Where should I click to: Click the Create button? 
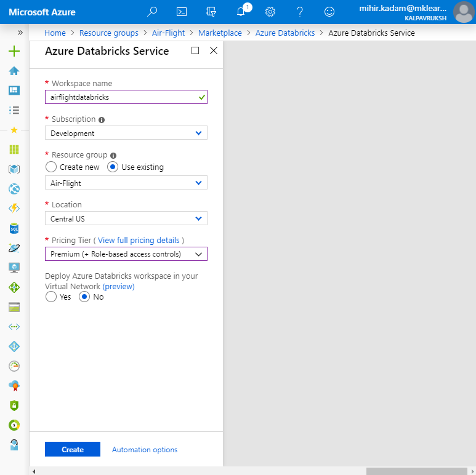point(73,449)
